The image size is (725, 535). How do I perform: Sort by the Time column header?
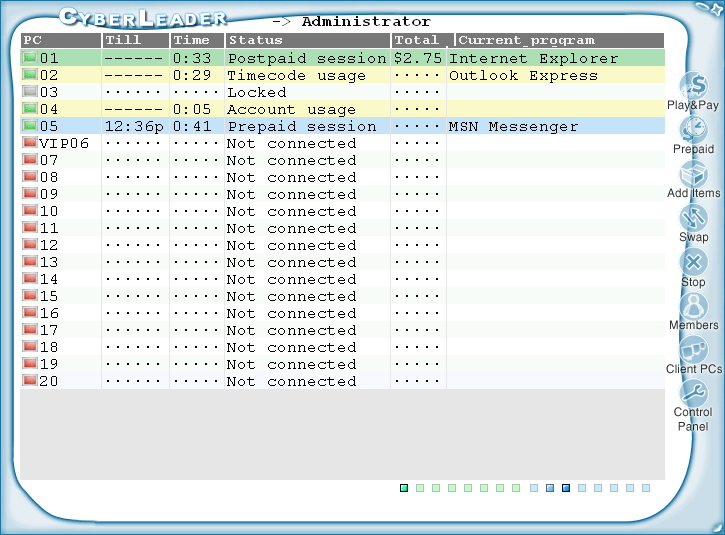tap(197, 40)
